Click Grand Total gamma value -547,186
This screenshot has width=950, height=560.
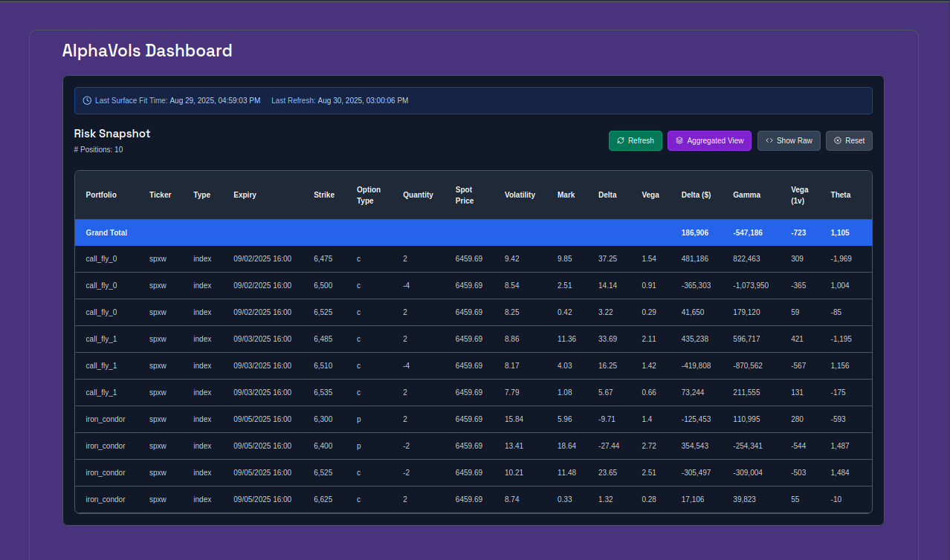748,232
